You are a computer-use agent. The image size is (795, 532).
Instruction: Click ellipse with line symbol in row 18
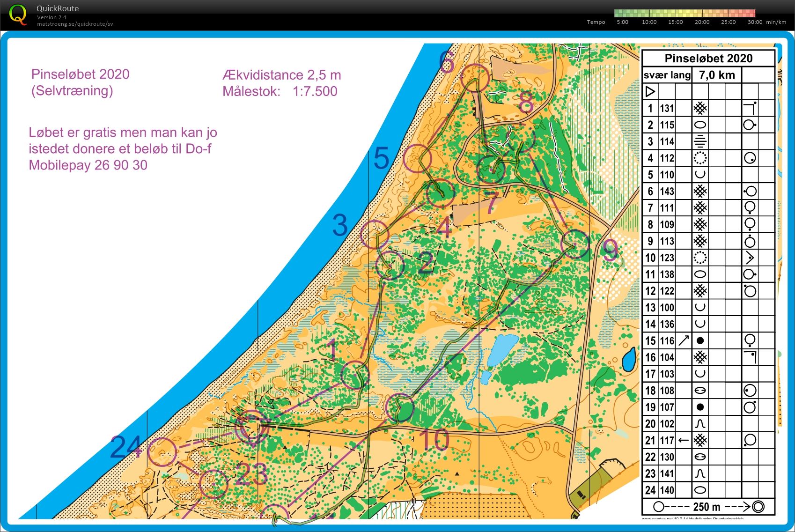[700, 391]
